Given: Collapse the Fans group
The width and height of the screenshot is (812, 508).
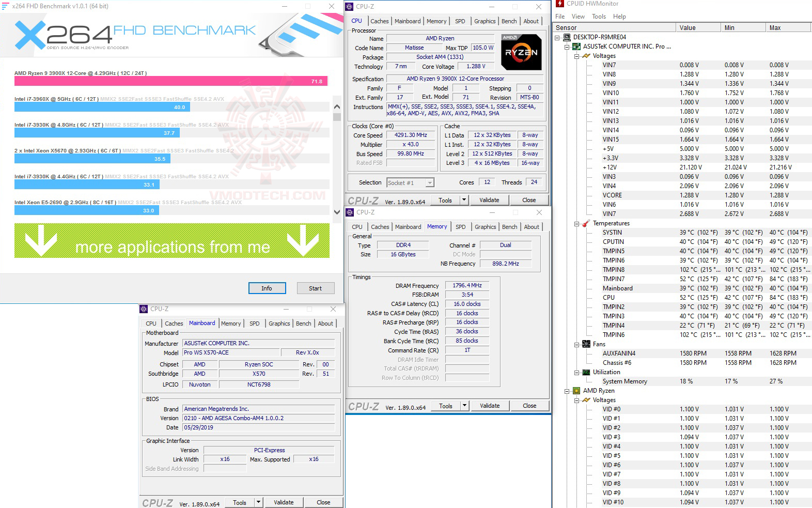Looking at the screenshot, I should 577,344.
